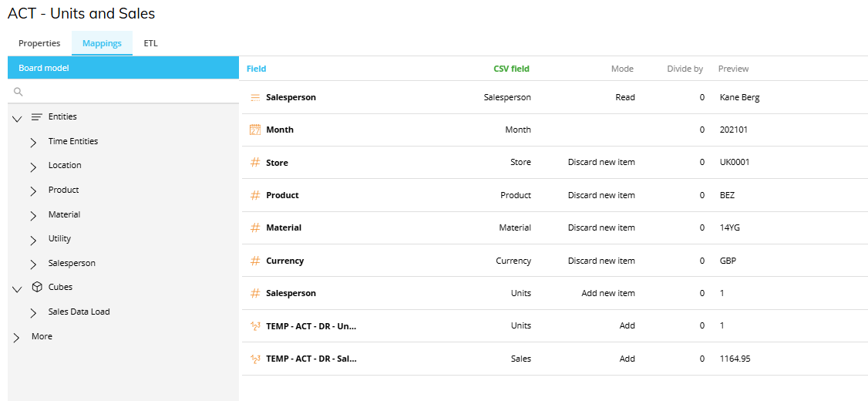The height and width of the screenshot is (401, 868).
Task: Click the hash icon beside Store field
Action: tap(255, 162)
